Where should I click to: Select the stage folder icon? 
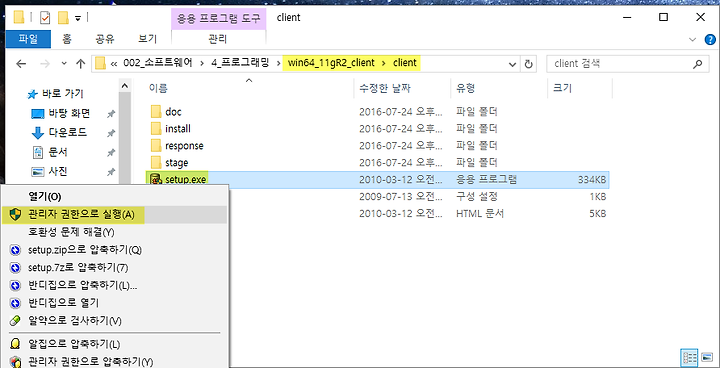(x=157, y=163)
